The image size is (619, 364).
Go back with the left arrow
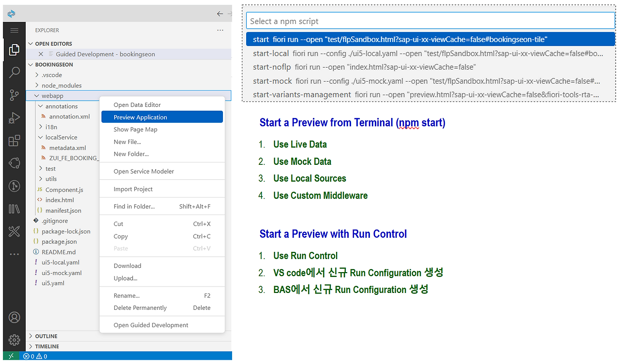(x=220, y=14)
